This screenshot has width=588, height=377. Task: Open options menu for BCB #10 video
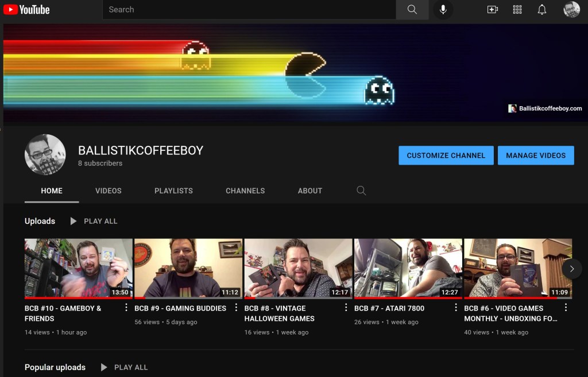click(126, 308)
